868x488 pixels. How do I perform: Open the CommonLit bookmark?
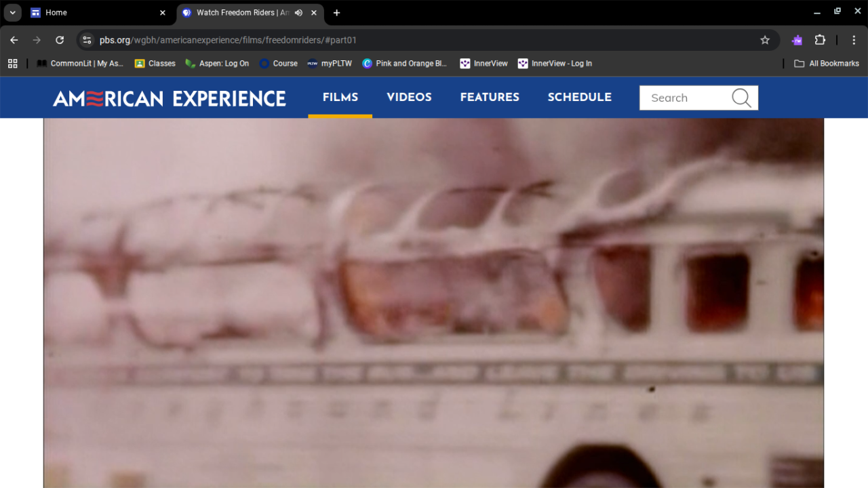[x=80, y=64]
